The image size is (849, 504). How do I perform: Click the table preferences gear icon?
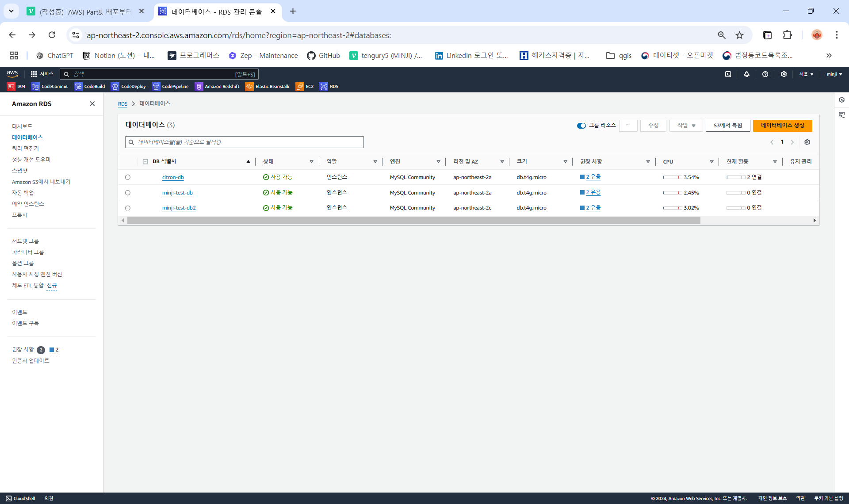pyautogui.click(x=807, y=142)
